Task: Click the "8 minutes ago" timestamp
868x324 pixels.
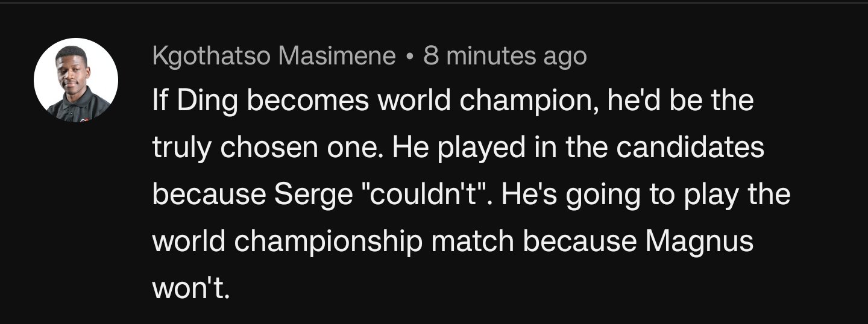Action: coord(505,57)
